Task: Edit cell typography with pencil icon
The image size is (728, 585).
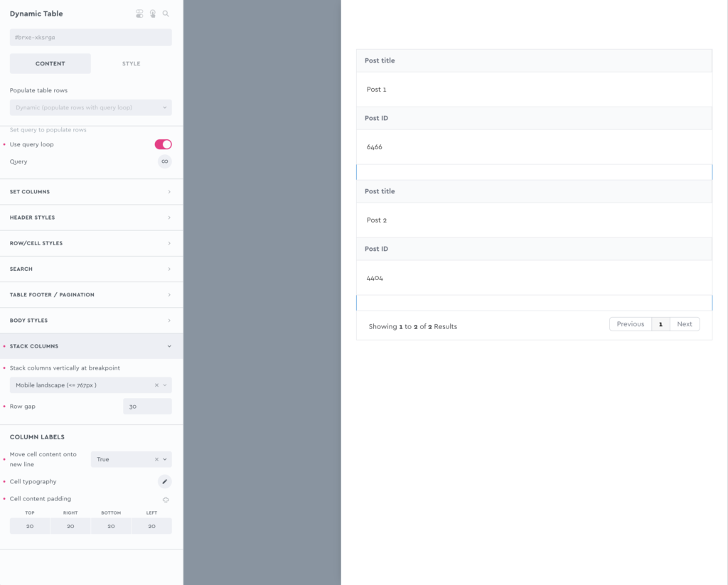Action: click(x=164, y=481)
